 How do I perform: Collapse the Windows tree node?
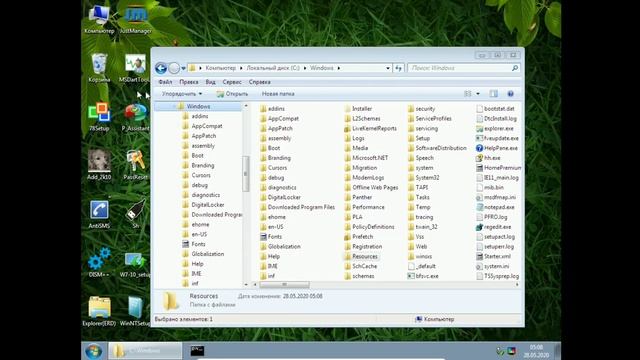point(175,107)
